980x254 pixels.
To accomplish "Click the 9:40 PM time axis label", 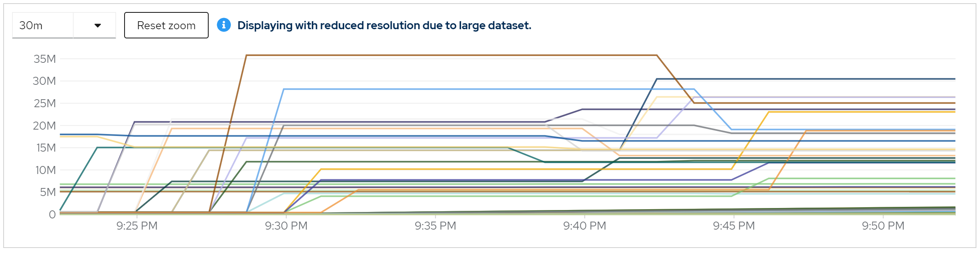I will click(x=585, y=226).
